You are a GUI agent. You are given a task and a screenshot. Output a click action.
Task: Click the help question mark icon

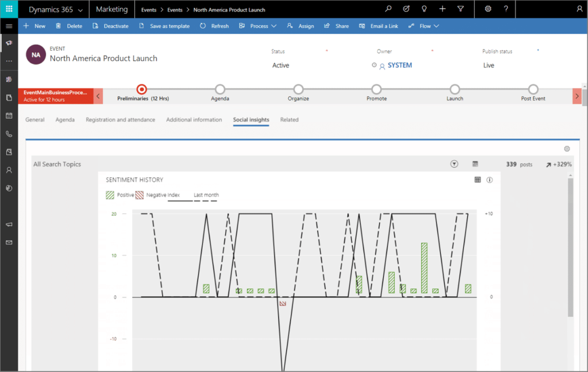(x=506, y=9)
